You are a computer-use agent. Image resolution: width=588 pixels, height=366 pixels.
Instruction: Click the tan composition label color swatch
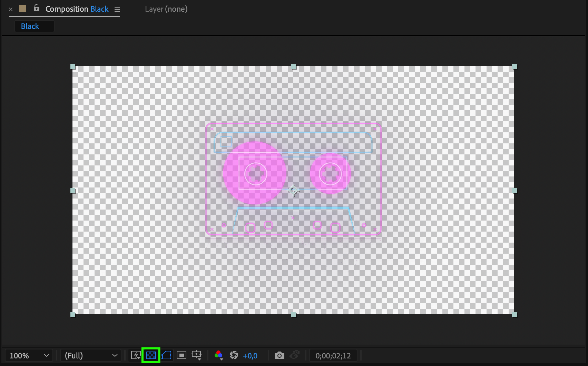[23, 8]
